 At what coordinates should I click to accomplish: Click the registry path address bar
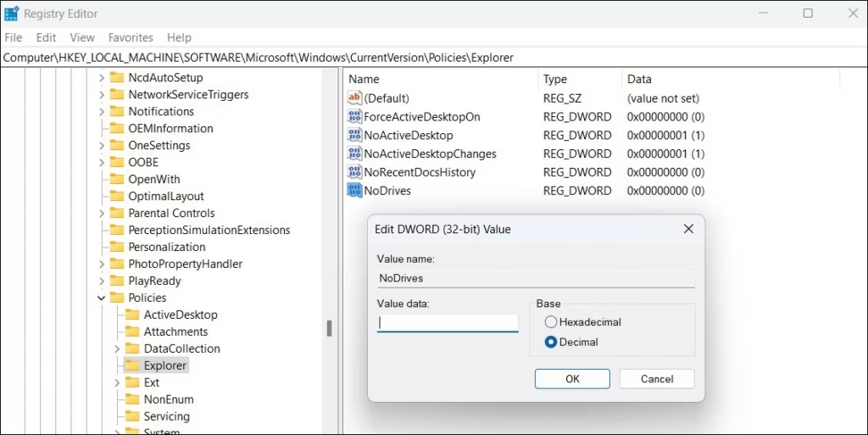pyautogui.click(x=424, y=58)
